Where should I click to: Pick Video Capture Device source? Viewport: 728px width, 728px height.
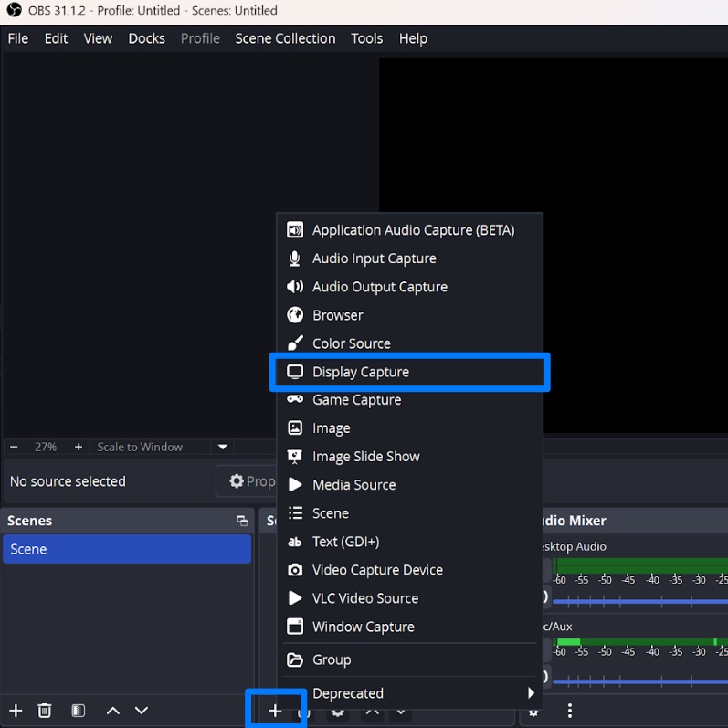point(376,570)
